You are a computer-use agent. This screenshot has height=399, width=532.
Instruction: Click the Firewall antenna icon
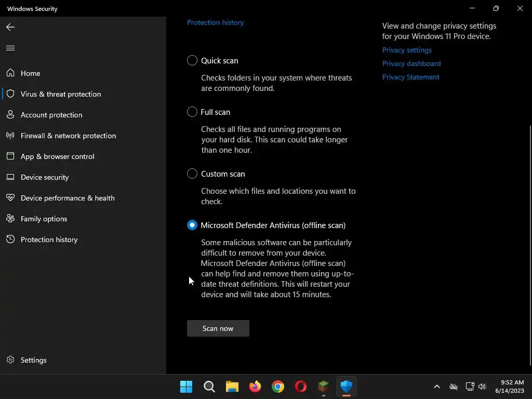click(10, 136)
